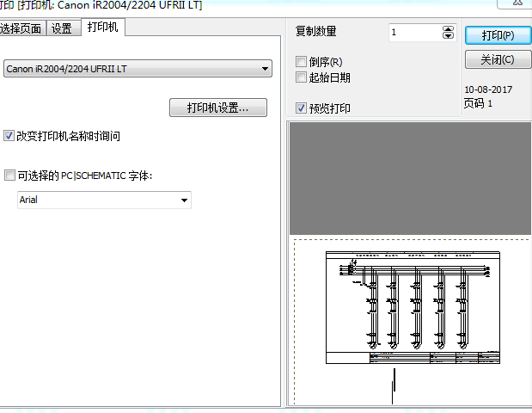
Task: Open the 打印机设置... dialog
Action: click(x=218, y=108)
